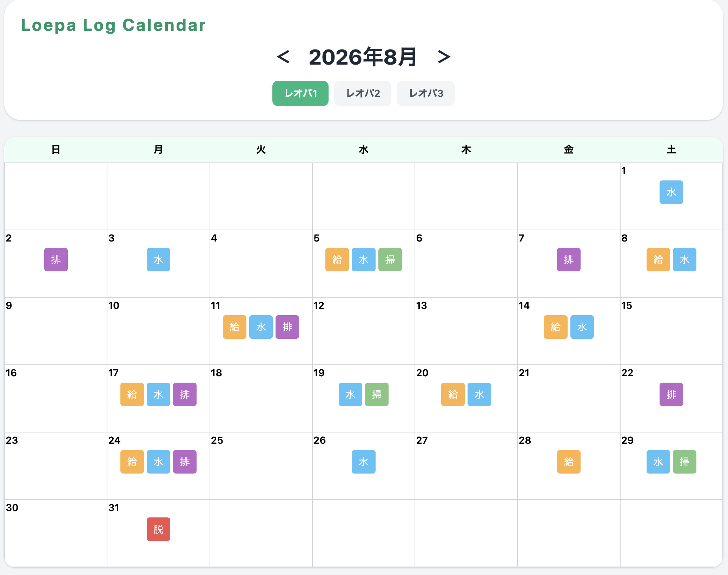Image resolution: width=728 pixels, height=575 pixels.
Task: Switch to the レオパ1 tab
Action: 300,93
